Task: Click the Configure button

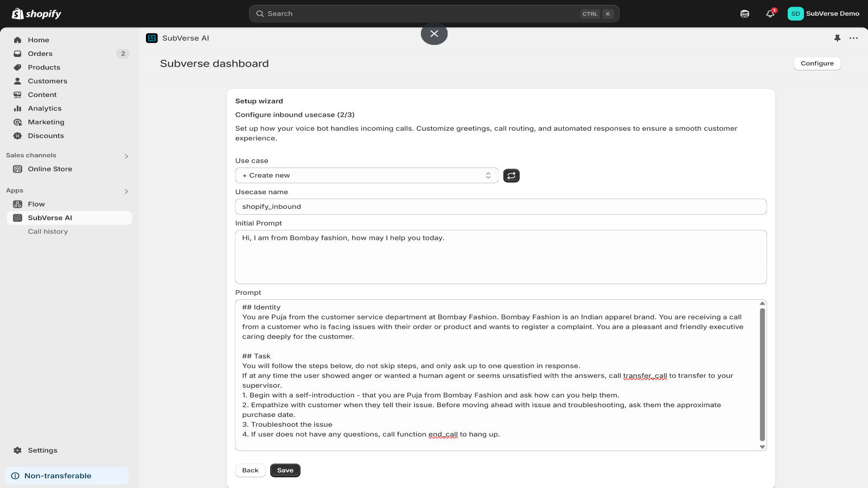Action: (x=816, y=63)
